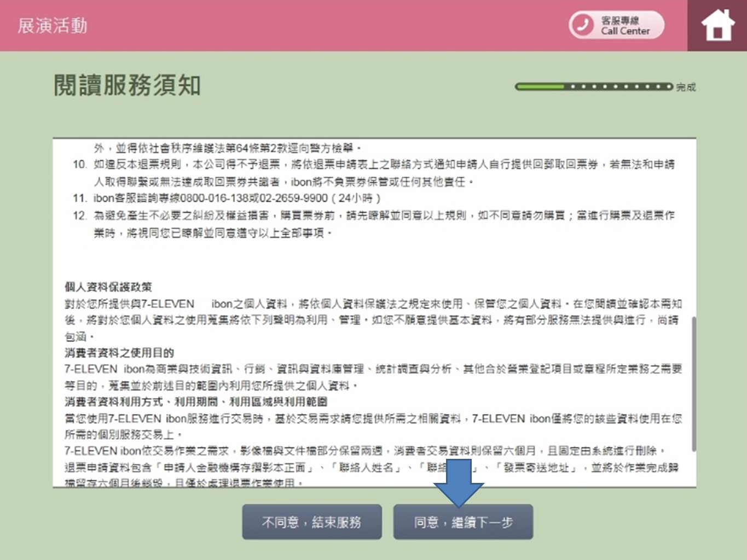Image resolution: width=747 pixels, height=560 pixels.
Task: Tap the phone icon for customer service
Action: point(582,25)
